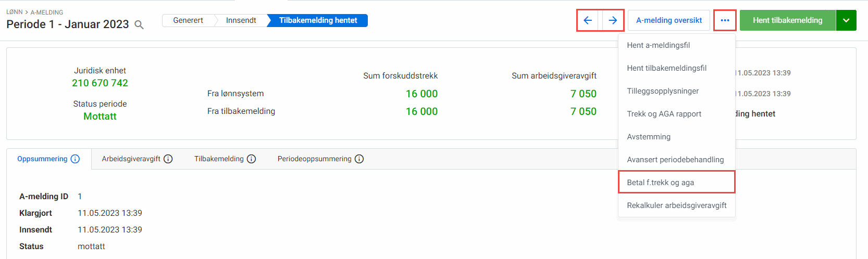The image size is (868, 259).
Task: Select Betal f.trekk og aga menu item
Action: (x=660, y=183)
